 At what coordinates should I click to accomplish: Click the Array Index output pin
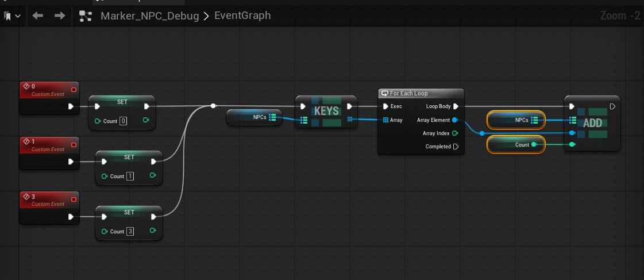point(455,133)
